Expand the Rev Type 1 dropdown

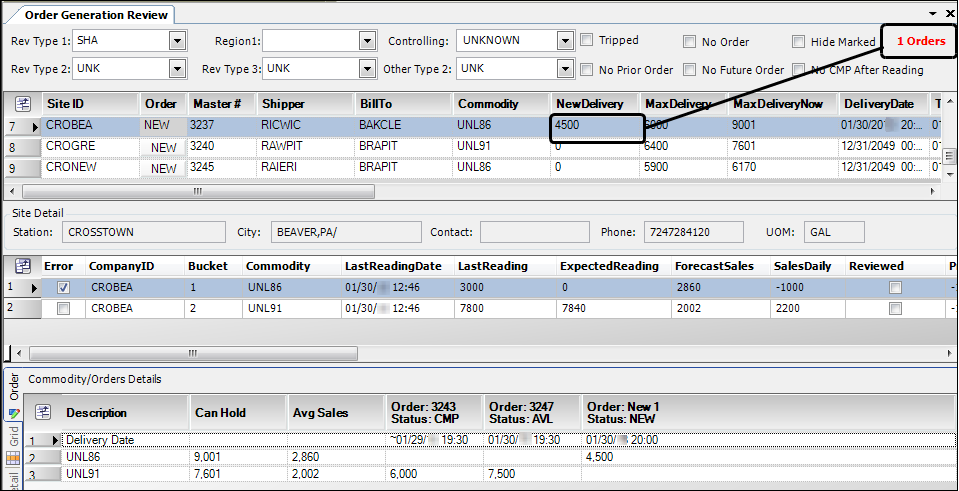[x=178, y=41]
